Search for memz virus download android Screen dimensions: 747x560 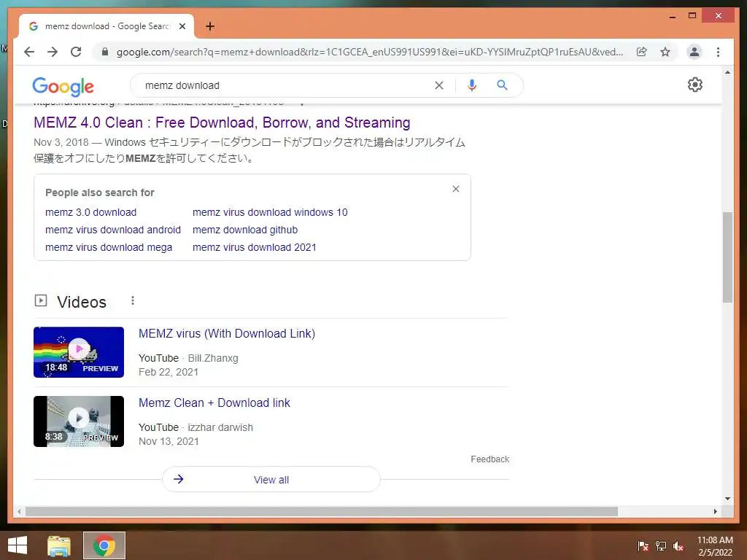coord(113,230)
